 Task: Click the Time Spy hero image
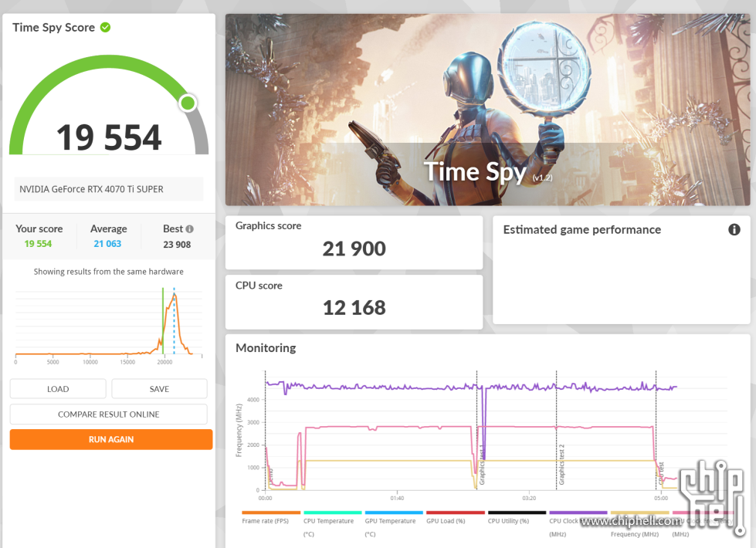(487, 110)
